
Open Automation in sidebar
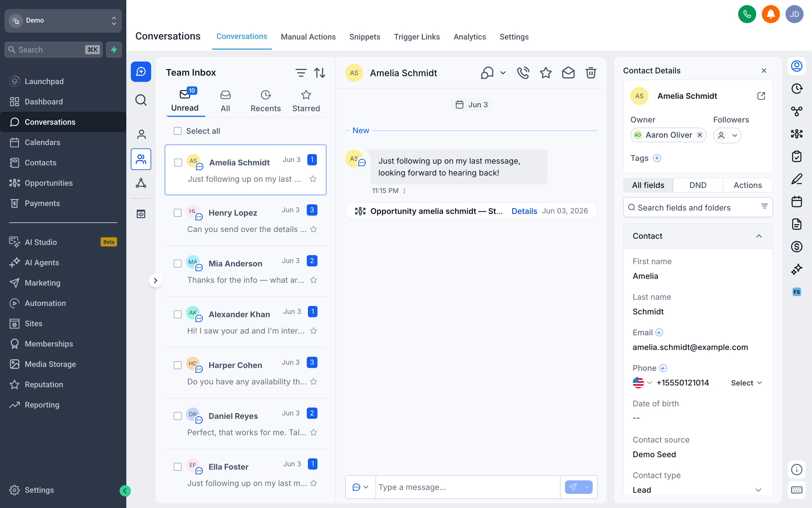[x=63, y=303]
